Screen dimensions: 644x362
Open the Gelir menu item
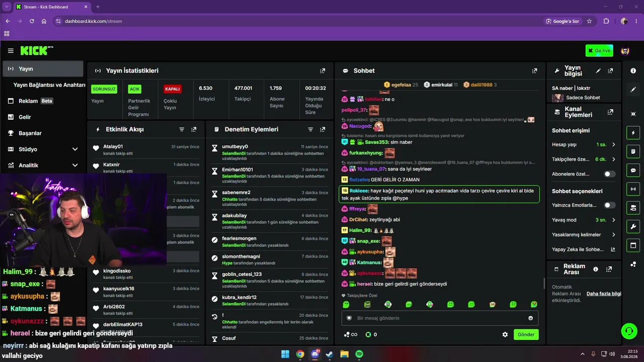point(43,117)
